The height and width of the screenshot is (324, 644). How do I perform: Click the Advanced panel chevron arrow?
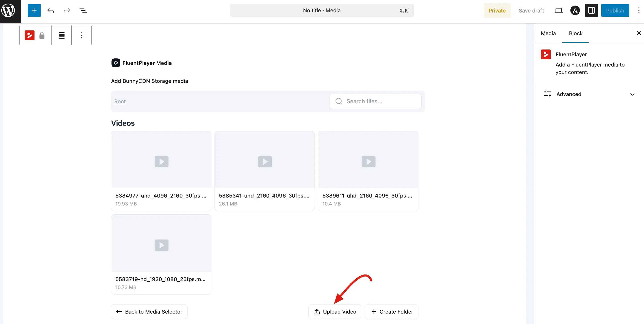click(x=632, y=94)
